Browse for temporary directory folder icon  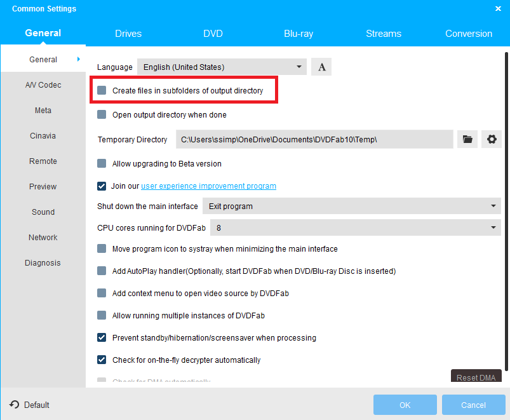point(467,139)
